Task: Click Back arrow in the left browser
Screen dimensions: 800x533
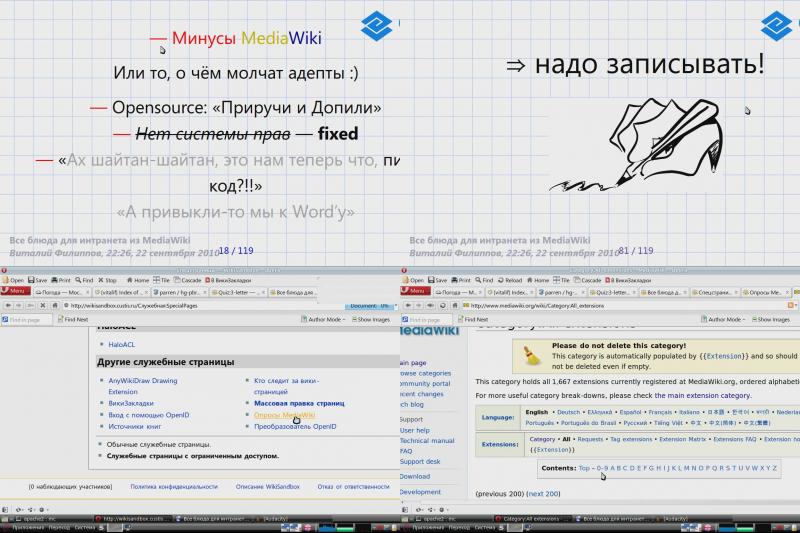Action: 8,306
